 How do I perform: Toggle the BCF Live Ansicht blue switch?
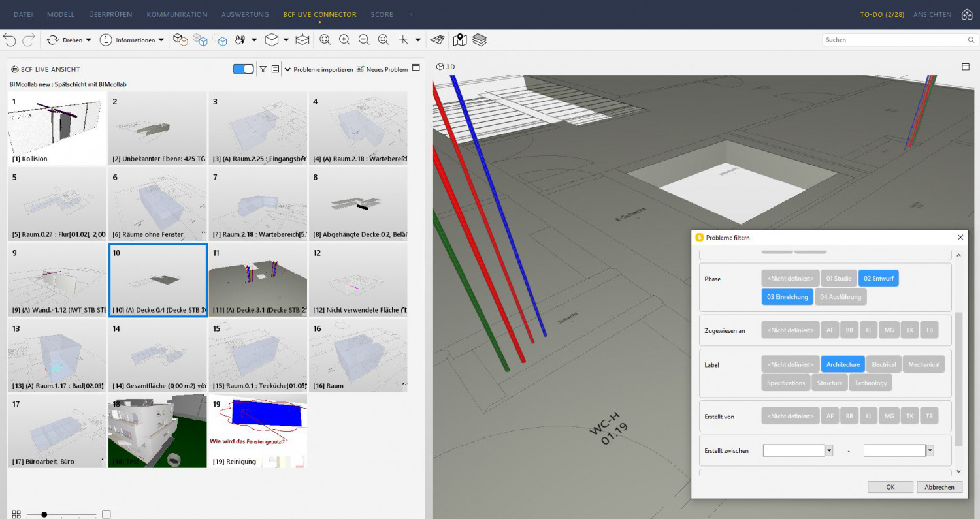(243, 69)
